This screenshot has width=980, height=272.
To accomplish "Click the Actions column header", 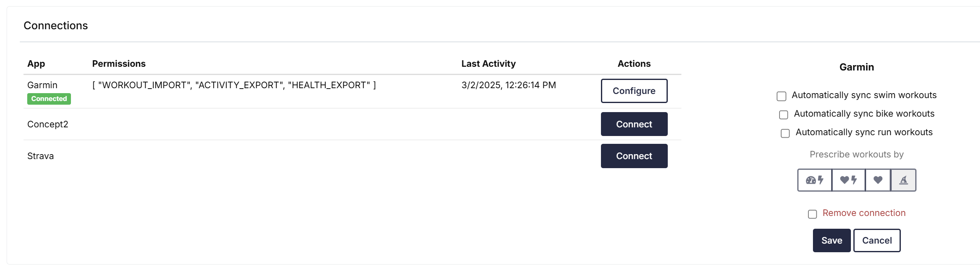I will point(634,64).
